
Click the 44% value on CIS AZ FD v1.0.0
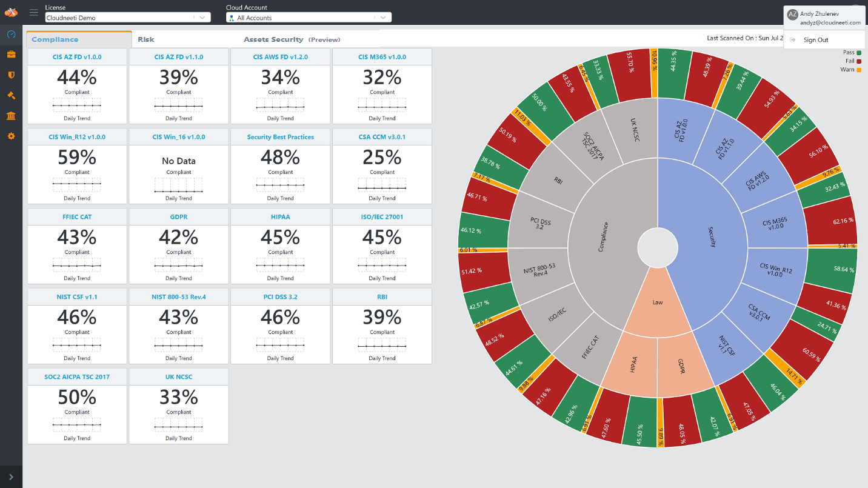point(77,78)
